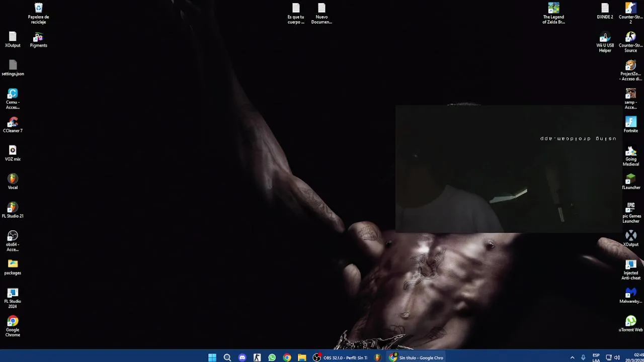Select the XOutput document file beside Pigments

click(x=13, y=40)
